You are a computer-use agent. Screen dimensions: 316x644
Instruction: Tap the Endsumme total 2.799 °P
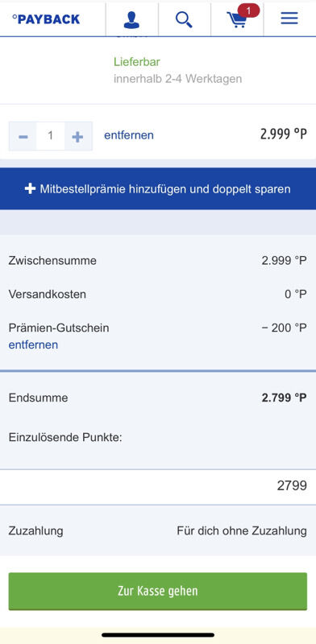click(x=285, y=398)
